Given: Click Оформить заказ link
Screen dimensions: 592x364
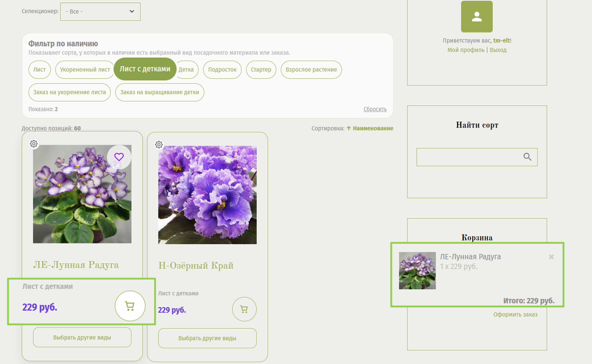Looking at the screenshot, I should pyautogui.click(x=515, y=314).
